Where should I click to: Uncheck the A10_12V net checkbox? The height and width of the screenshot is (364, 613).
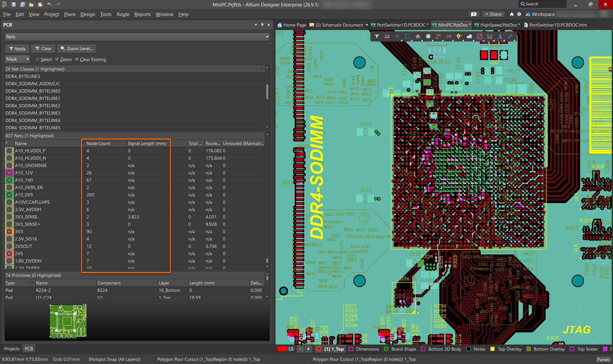(x=9, y=173)
